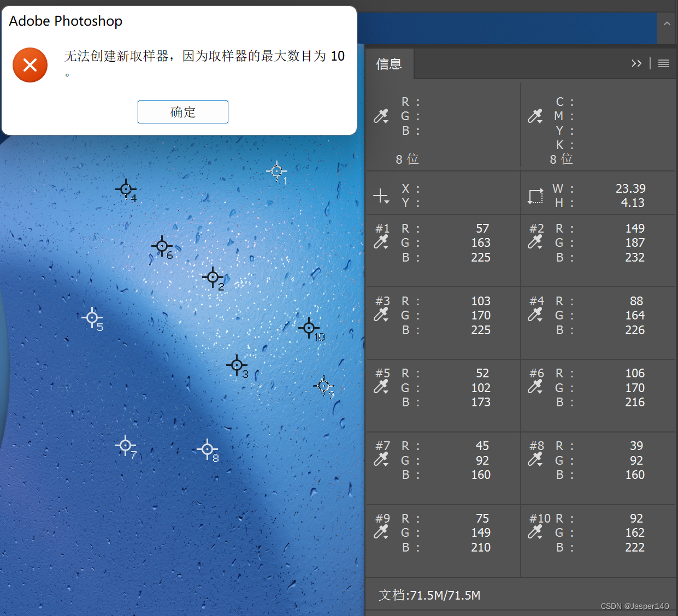Click sampler #9 G value 149

pos(481,532)
